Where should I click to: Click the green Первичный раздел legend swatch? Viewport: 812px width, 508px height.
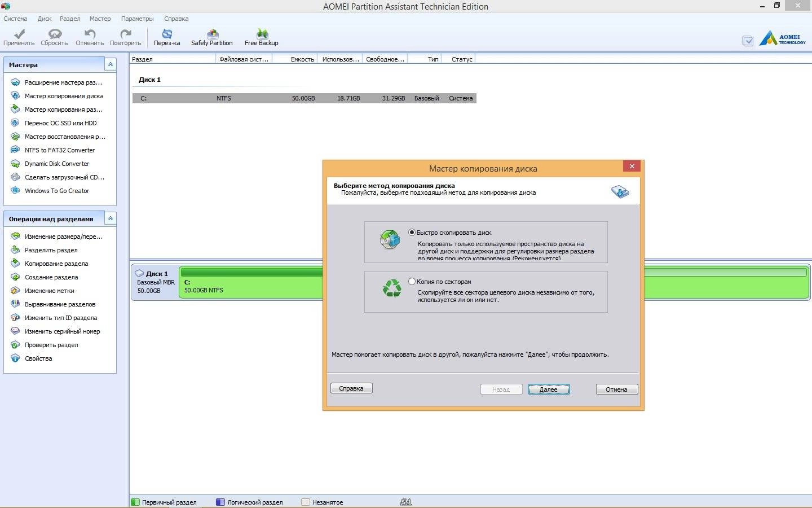pos(135,502)
